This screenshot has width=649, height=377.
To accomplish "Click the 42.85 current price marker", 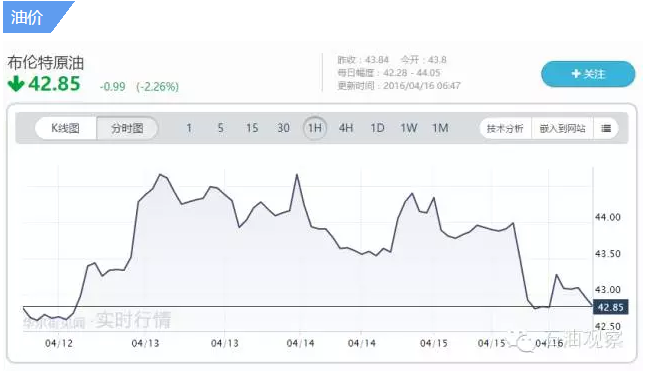I will click(x=611, y=307).
